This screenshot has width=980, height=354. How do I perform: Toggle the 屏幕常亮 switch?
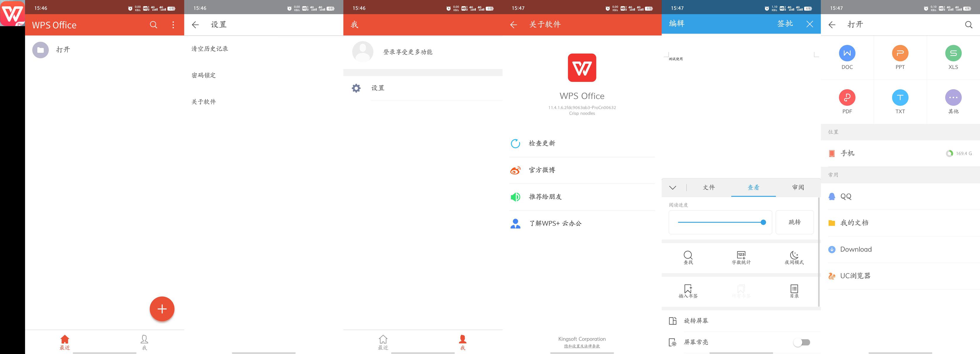coord(802,342)
